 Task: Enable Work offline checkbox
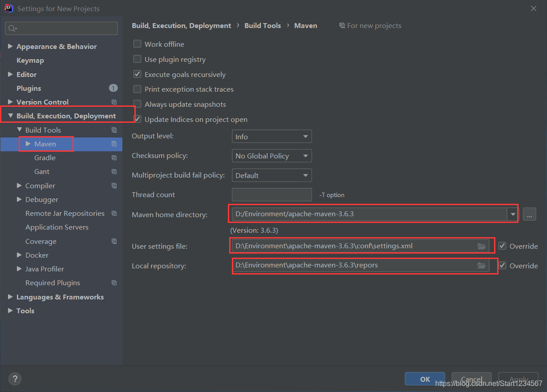coord(137,44)
